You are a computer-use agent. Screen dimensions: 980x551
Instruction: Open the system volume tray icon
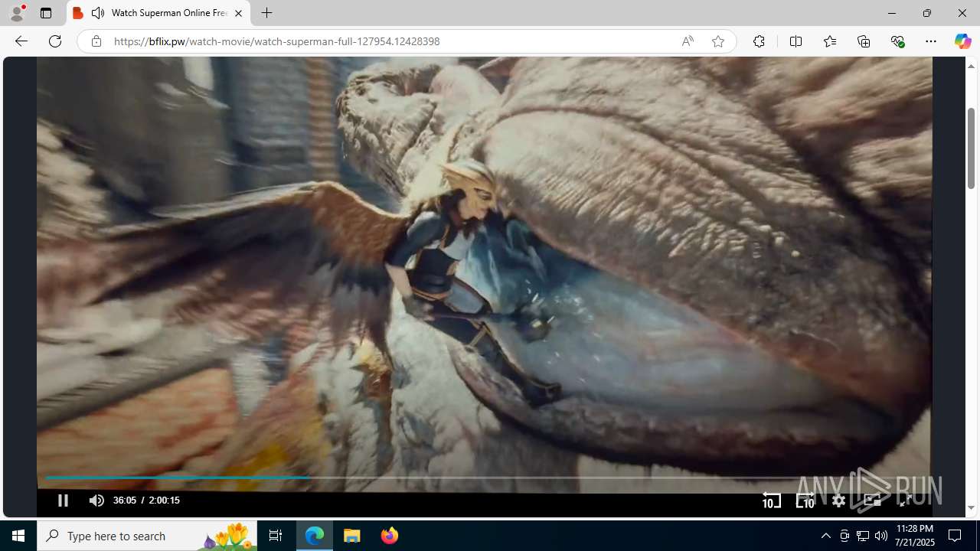pyautogui.click(x=881, y=536)
